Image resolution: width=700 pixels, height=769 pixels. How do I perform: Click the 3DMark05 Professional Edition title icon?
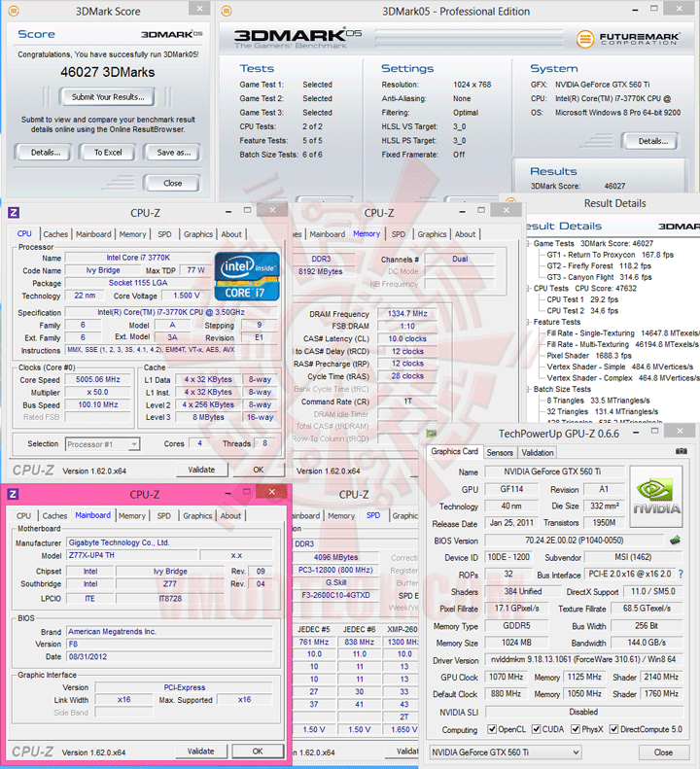tap(227, 11)
